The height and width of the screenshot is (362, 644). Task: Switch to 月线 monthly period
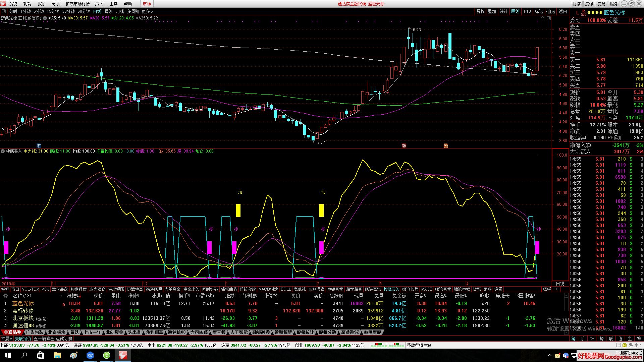point(120,11)
